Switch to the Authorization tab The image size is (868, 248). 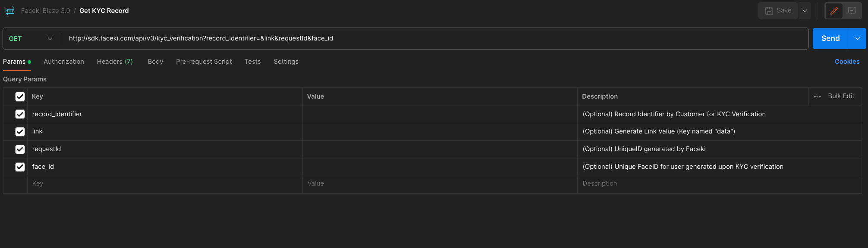[x=64, y=62]
